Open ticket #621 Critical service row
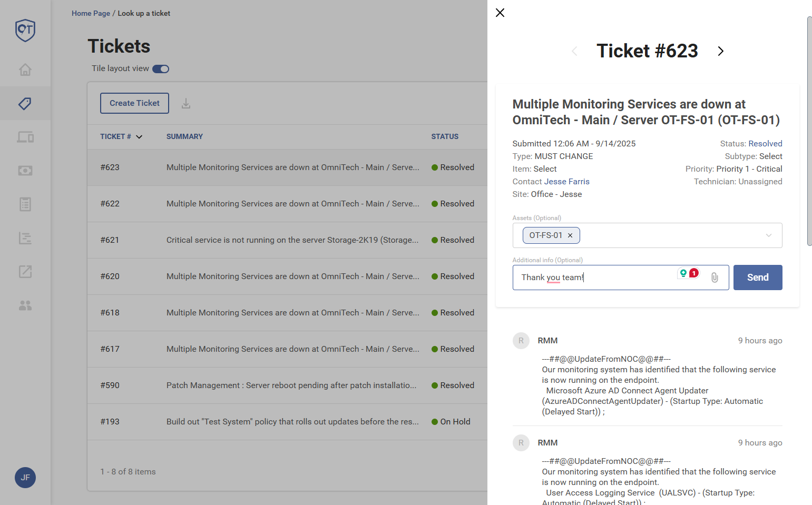Image resolution: width=812 pixels, height=505 pixels. [287, 240]
